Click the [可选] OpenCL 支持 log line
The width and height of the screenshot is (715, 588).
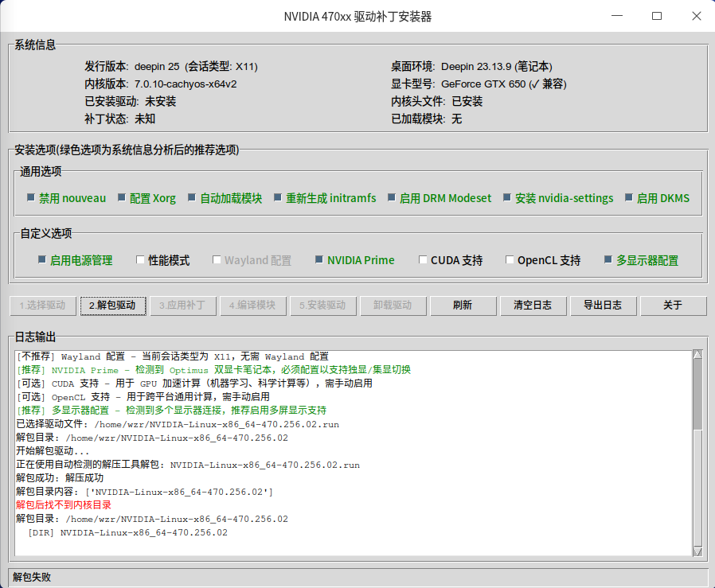coord(143,397)
